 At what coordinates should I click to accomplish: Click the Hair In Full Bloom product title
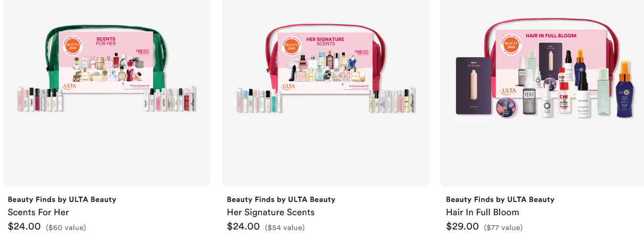tap(483, 212)
